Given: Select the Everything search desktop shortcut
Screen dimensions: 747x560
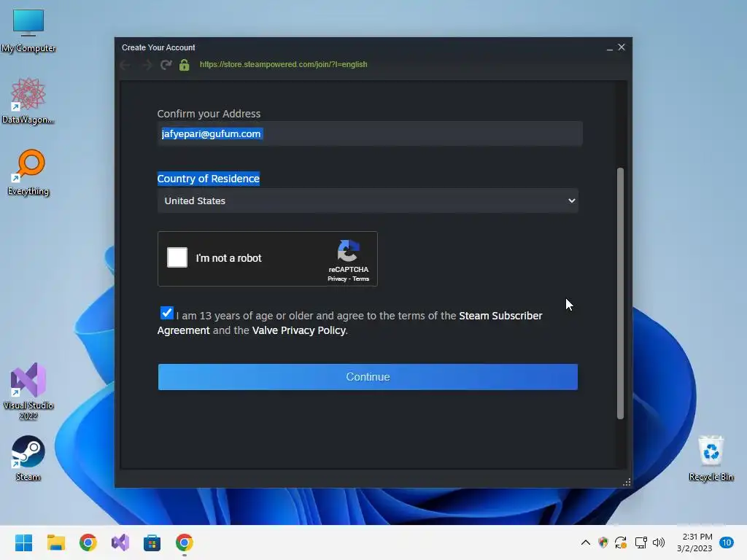Looking at the screenshot, I should [28, 172].
